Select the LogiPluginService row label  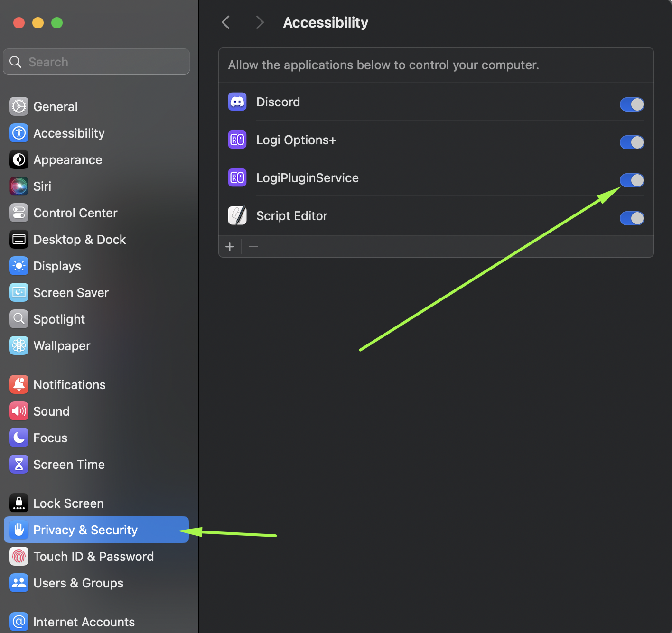[308, 178]
